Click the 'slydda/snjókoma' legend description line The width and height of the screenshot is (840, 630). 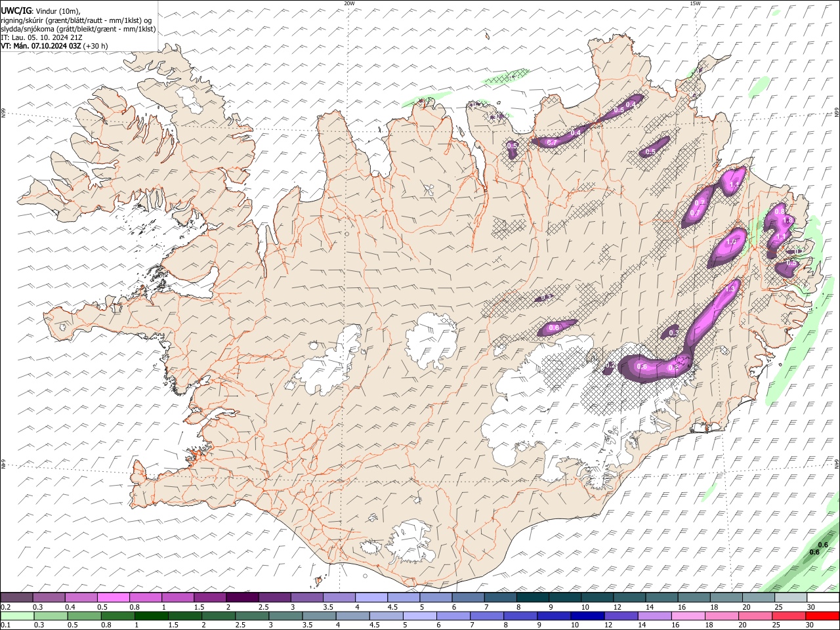[78, 29]
